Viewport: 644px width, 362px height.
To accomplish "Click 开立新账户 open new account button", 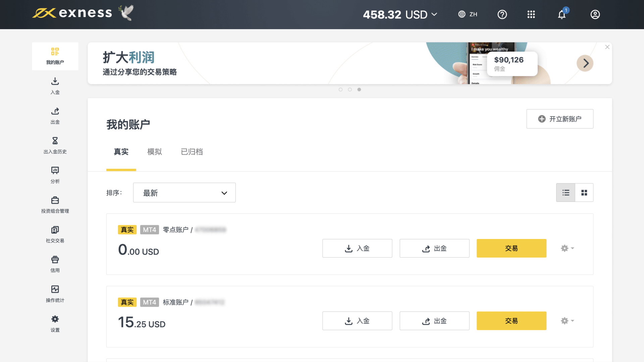I will (560, 119).
